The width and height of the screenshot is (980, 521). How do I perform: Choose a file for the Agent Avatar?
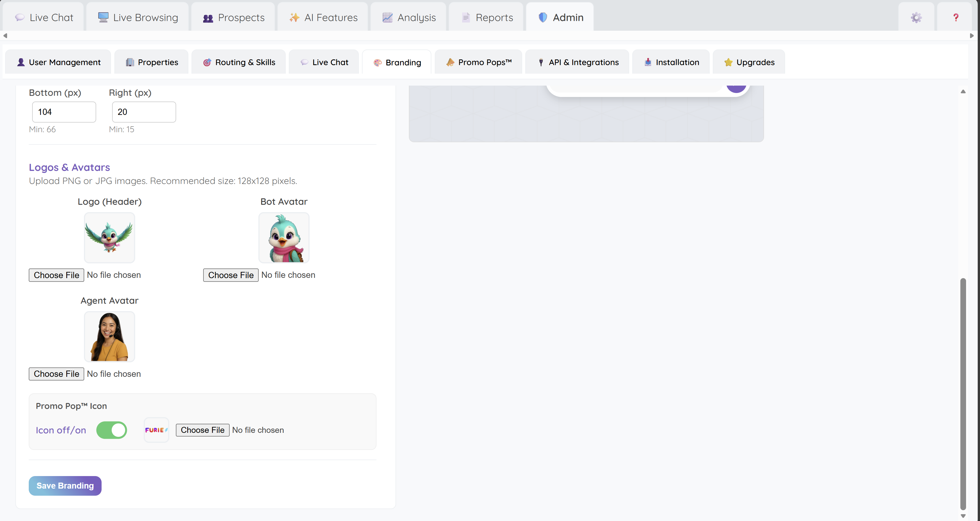[x=56, y=374]
